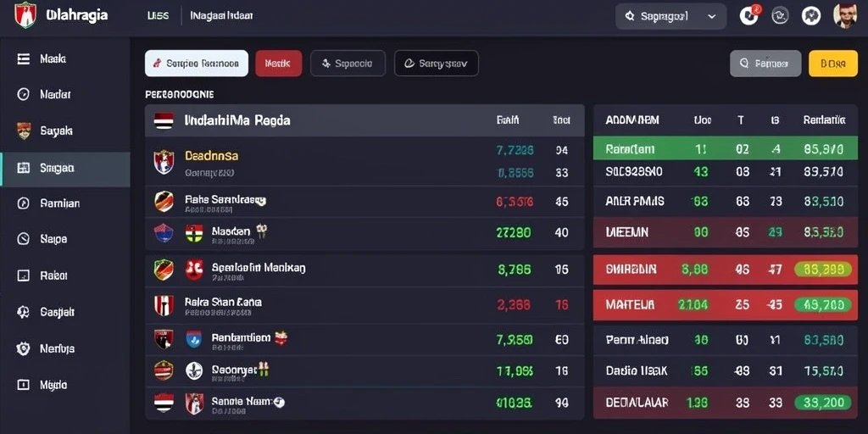Open Sayak in the sidebar
Image resolution: width=868 pixels, height=434 pixels.
[x=64, y=131]
